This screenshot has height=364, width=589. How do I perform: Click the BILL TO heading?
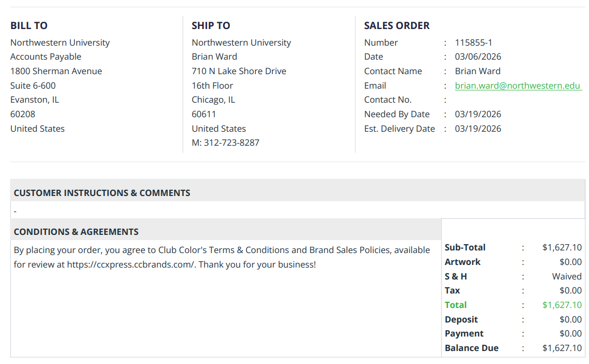[x=29, y=25]
